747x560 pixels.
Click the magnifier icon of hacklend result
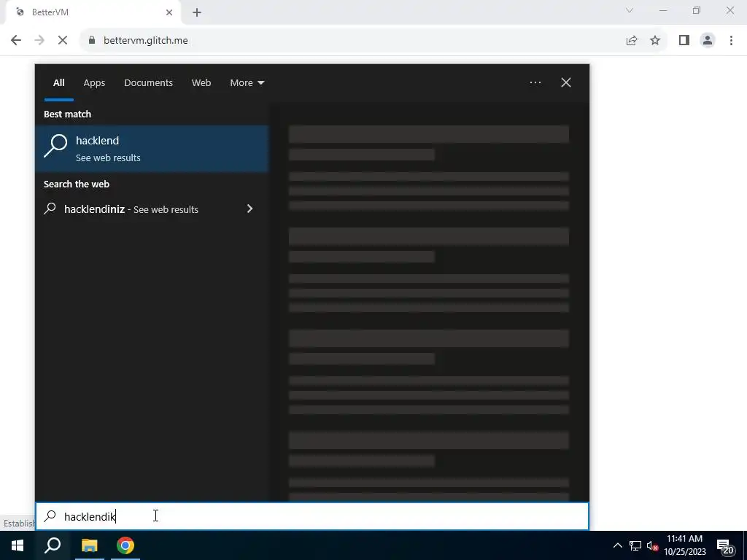pyautogui.click(x=55, y=146)
